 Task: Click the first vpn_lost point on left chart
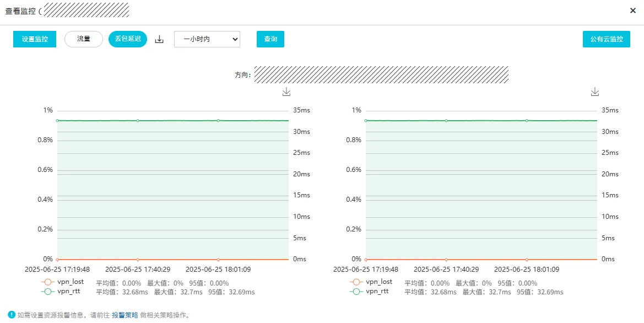click(x=57, y=260)
